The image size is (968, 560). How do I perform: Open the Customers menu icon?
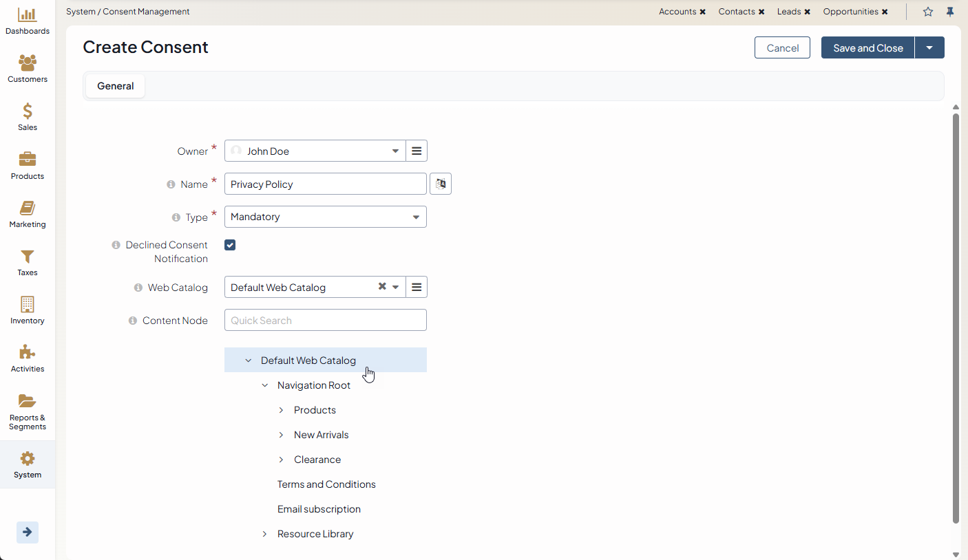coord(28,63)
